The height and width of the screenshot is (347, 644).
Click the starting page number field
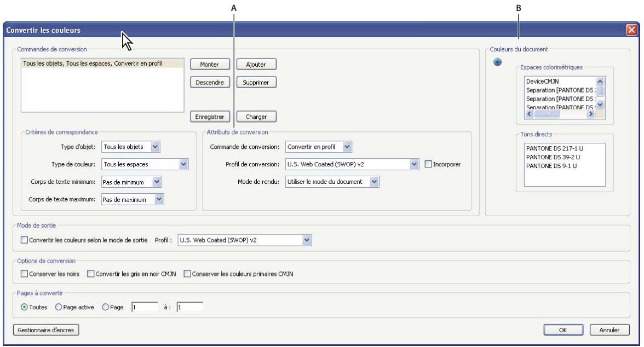click(x=145, y=307)
